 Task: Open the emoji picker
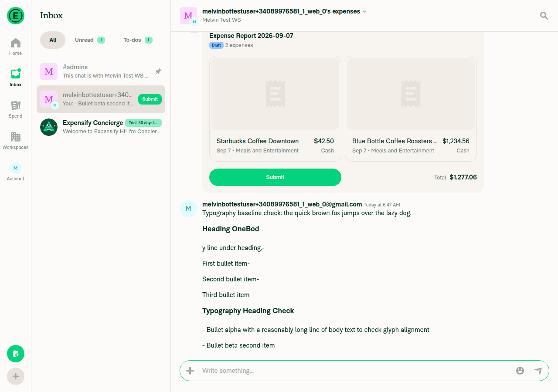(520, 371)
